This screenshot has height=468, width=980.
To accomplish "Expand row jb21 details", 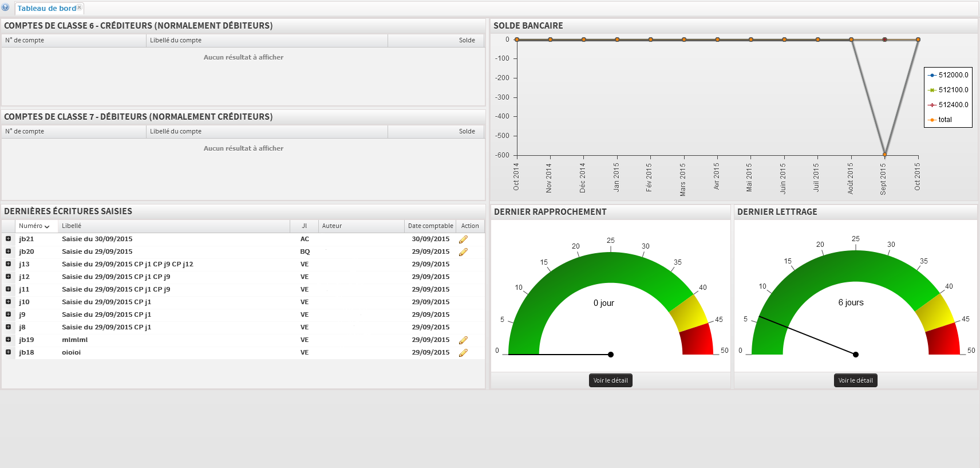I will (x=8, y=239).
